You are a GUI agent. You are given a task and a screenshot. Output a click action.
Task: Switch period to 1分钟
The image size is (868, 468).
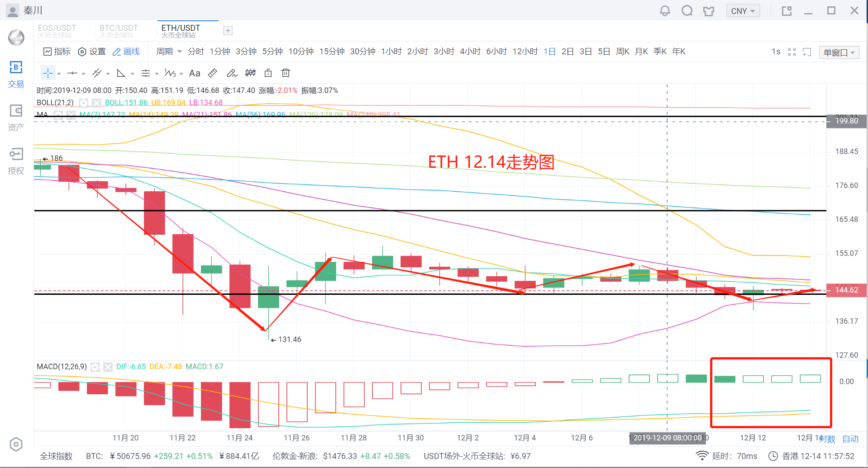click(220, 52)
